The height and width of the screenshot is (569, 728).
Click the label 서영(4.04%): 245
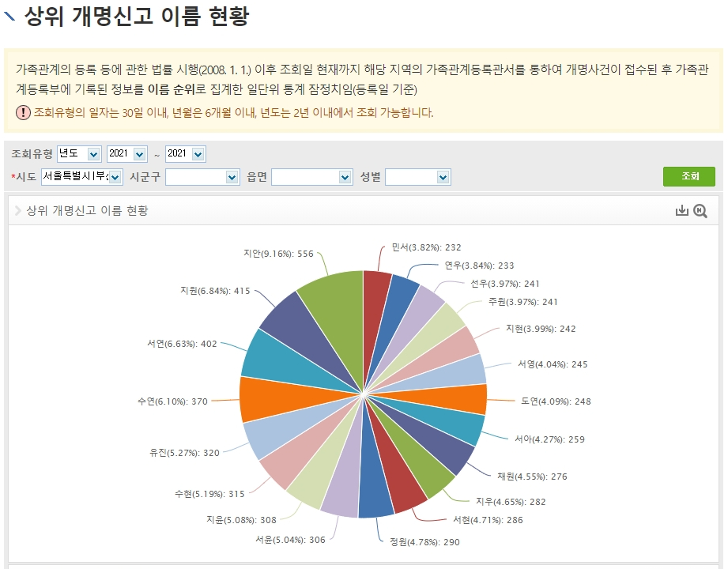coord(553,365)
